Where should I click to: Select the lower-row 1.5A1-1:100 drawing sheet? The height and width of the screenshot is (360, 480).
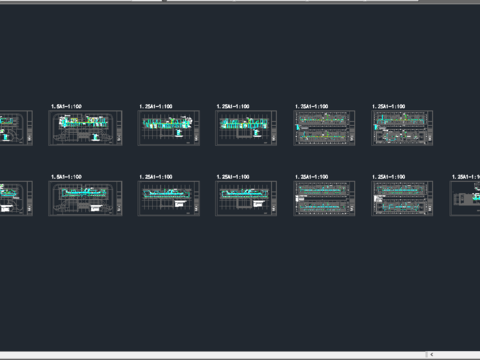pos(85,198)
